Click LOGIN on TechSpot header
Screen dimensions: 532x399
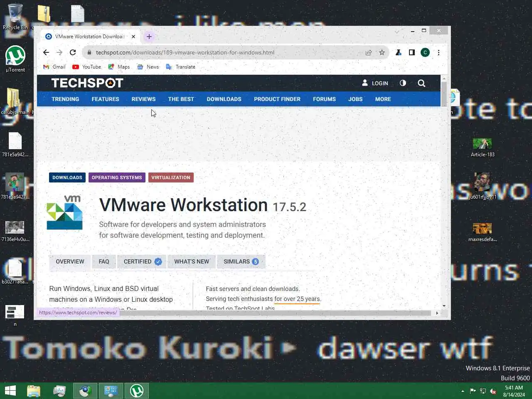[375, 83]
